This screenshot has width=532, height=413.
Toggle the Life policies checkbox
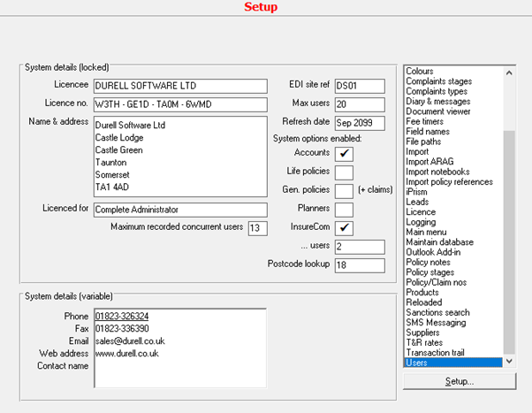(344, 172)
